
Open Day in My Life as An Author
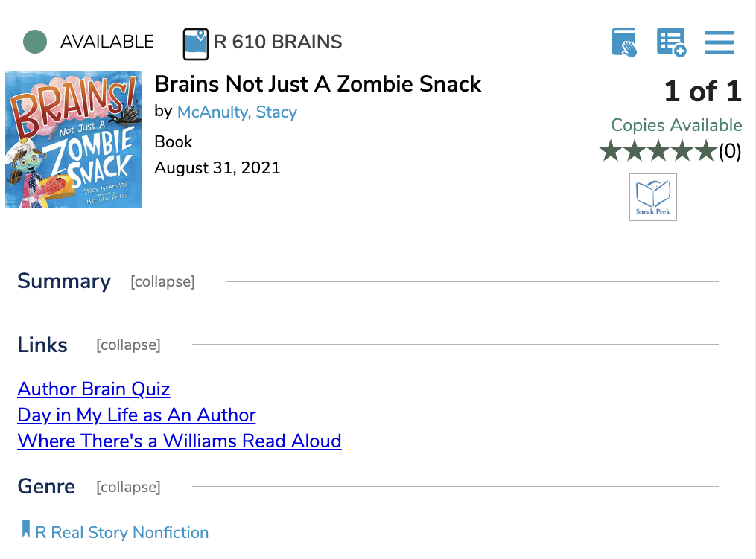click(x=136, y=415)
